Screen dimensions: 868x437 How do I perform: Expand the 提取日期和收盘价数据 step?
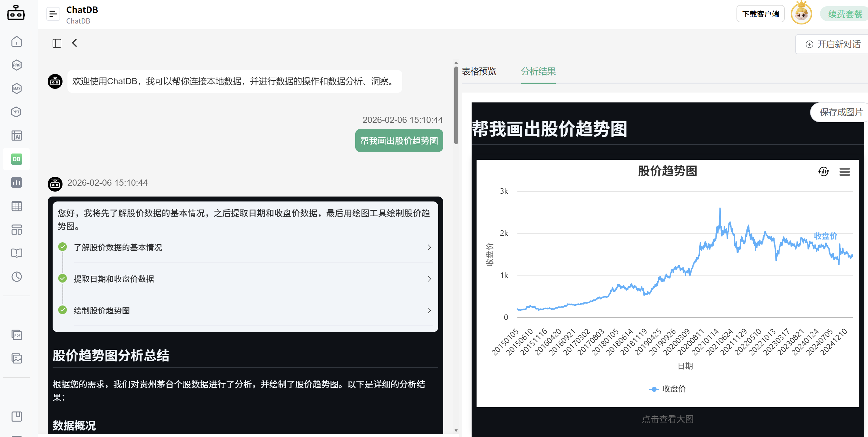pyautogui.click(x=429, y=279)
